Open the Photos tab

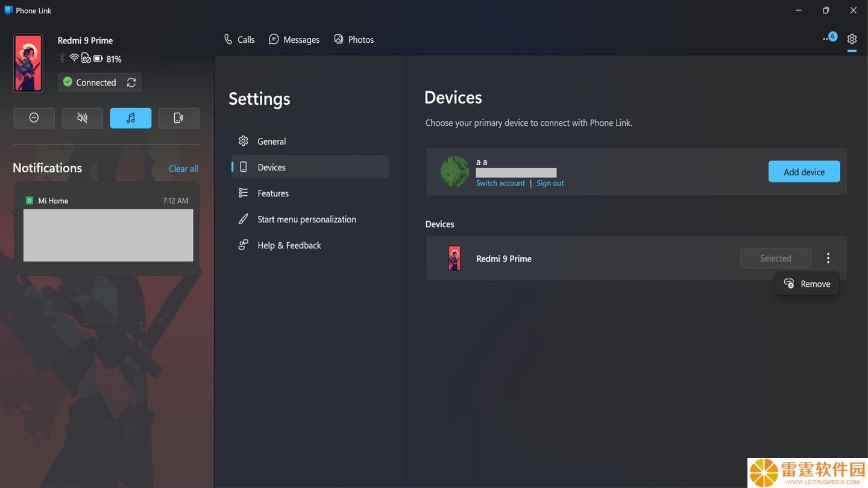354,40
